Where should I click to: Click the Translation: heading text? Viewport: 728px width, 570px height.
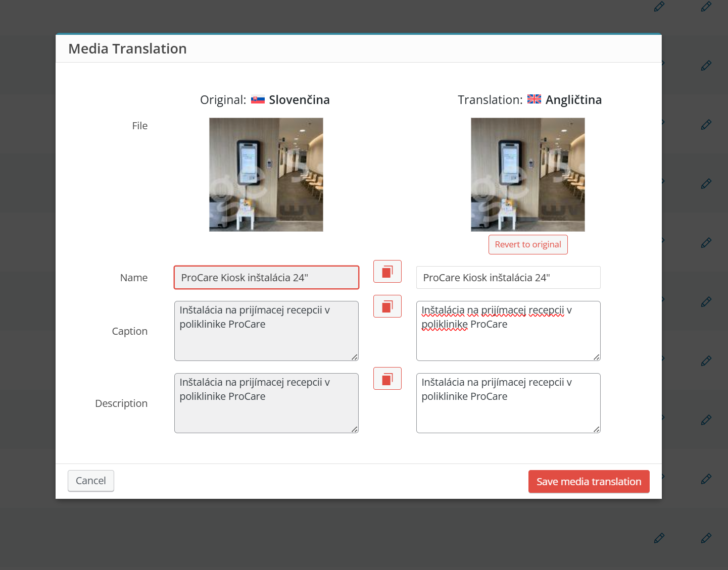coord(490,100)
